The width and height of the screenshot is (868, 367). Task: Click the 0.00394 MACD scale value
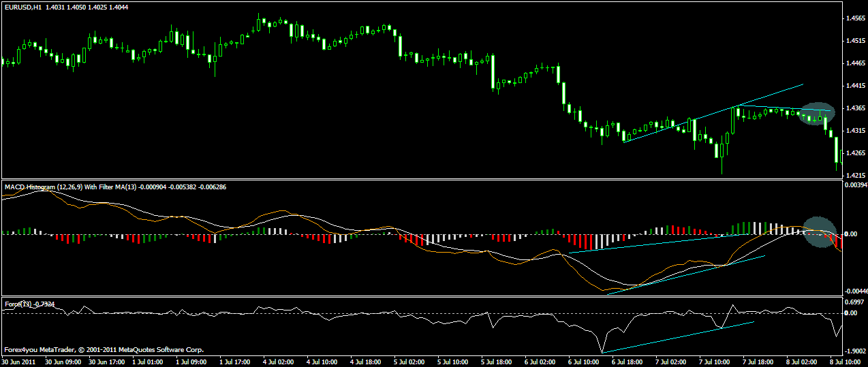[854, 185]
